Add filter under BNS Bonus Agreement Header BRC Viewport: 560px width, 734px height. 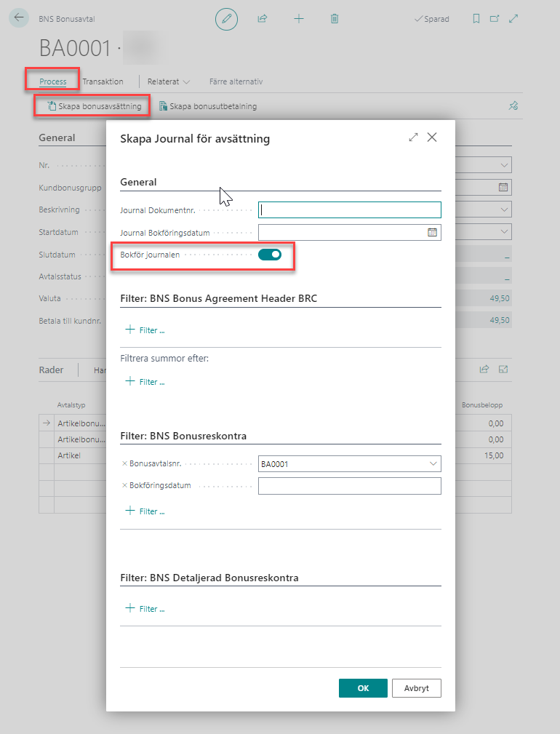(x=145, y=330)
